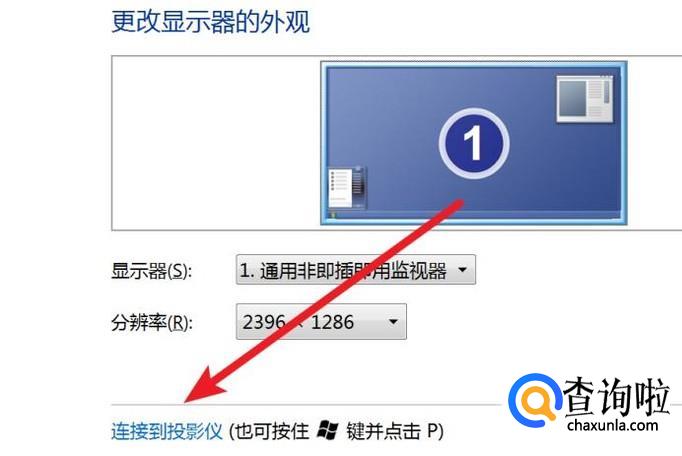Click the miniature taskbar in monitor preview
This screenshot has height=456, width=682.
tap(474, 215)
